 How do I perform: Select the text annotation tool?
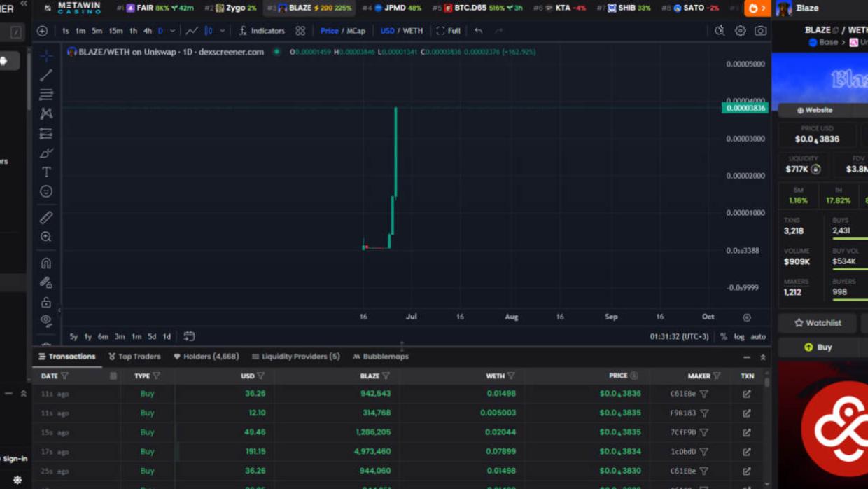click(x=46, y=172)
